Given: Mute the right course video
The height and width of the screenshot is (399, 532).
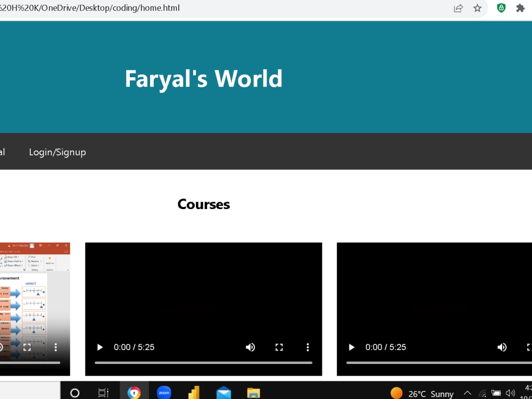Looking at the screenshot, I should (502, 347).
